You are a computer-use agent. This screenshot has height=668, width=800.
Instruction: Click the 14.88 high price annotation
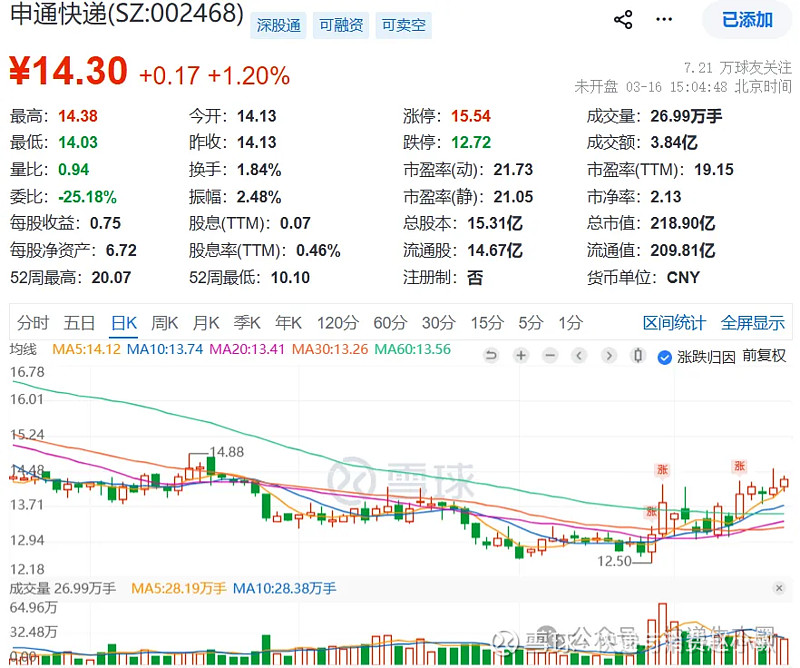pyautogui.click(x=227, y=452)
